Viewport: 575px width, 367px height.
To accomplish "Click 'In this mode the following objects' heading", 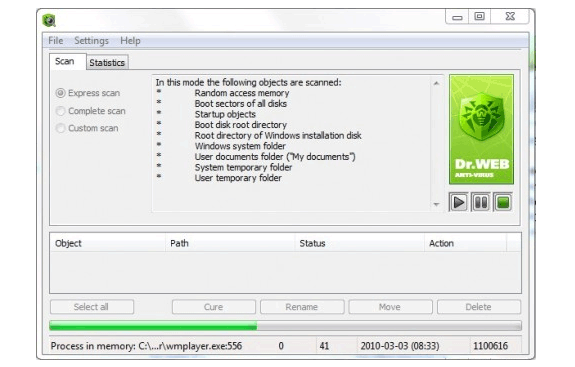I will [248, 82].
